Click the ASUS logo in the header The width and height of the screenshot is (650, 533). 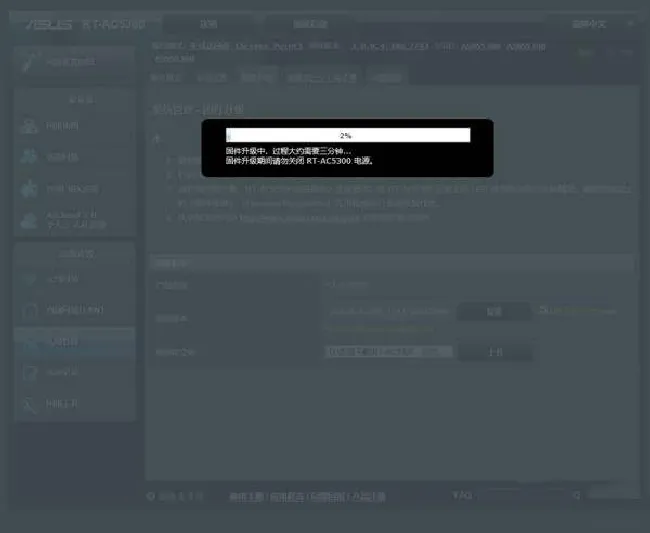(x=49, y=25)
